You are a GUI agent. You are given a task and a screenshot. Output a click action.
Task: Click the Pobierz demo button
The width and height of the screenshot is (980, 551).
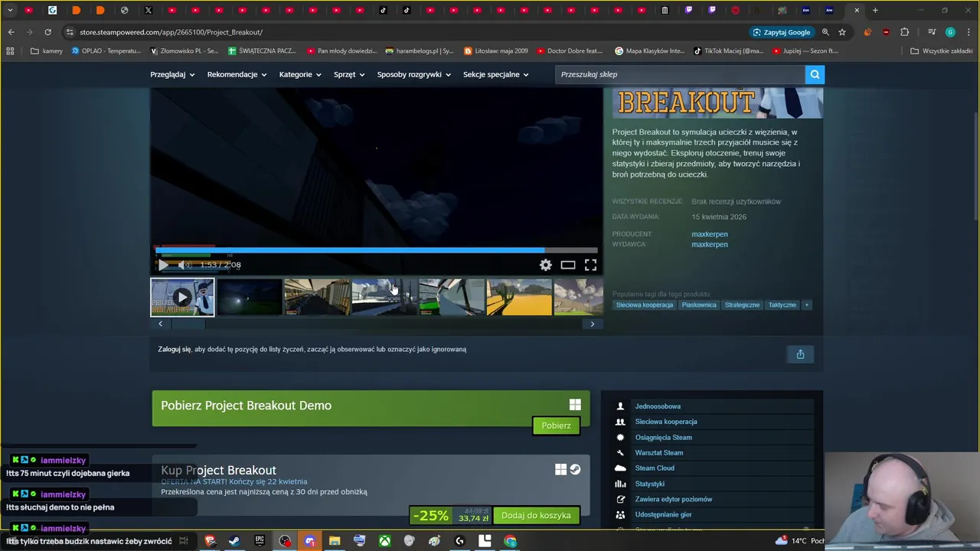[x=556, y=425]
